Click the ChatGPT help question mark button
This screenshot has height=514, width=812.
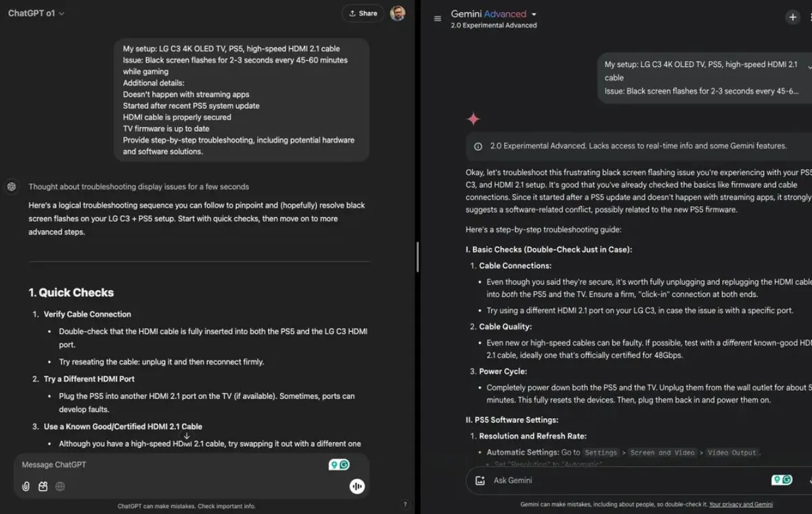click(405, 504)
